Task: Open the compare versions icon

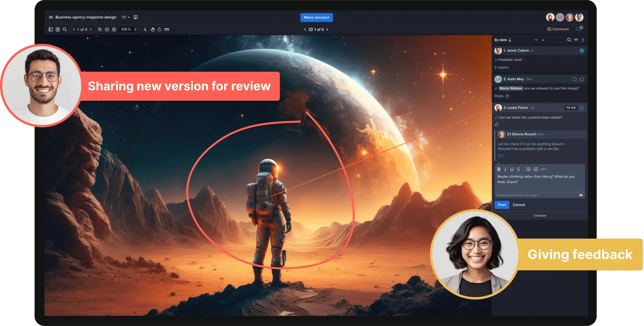Action: click(x=136, y=17)
